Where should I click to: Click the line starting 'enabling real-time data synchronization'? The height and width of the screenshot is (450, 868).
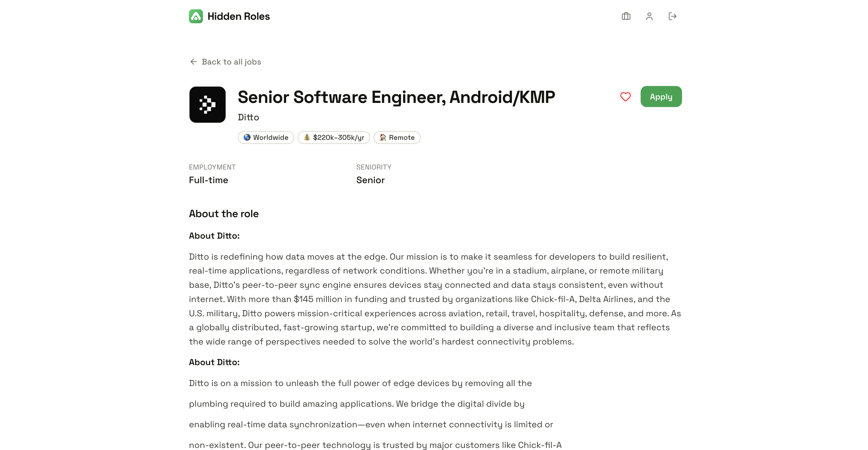coord(371,424)
